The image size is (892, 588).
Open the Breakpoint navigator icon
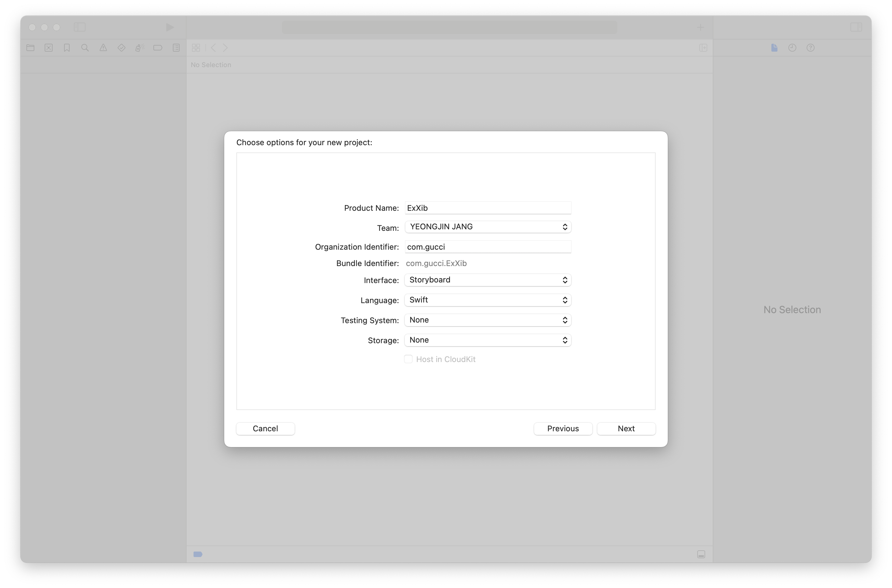pos(158,48)
